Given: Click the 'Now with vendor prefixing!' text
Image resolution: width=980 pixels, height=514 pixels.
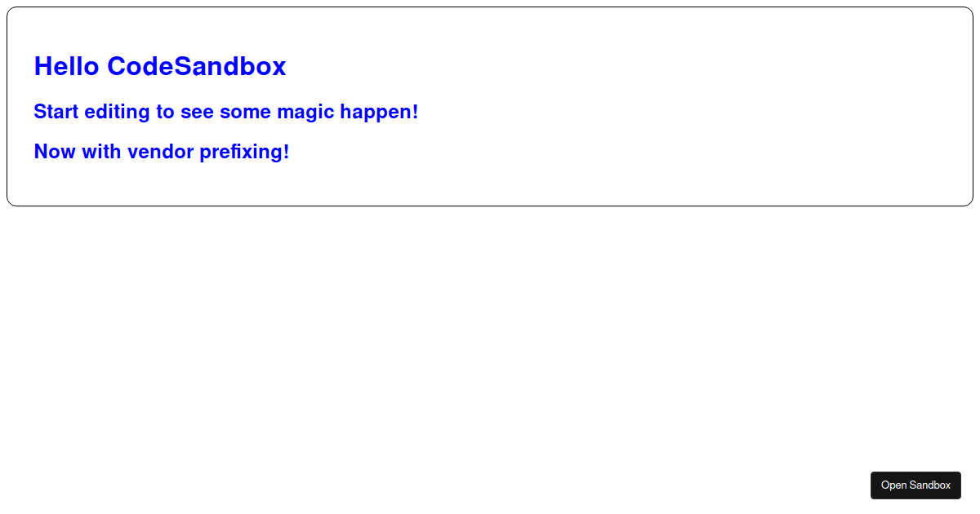Looking at the screenshot, I should (162, 152).
